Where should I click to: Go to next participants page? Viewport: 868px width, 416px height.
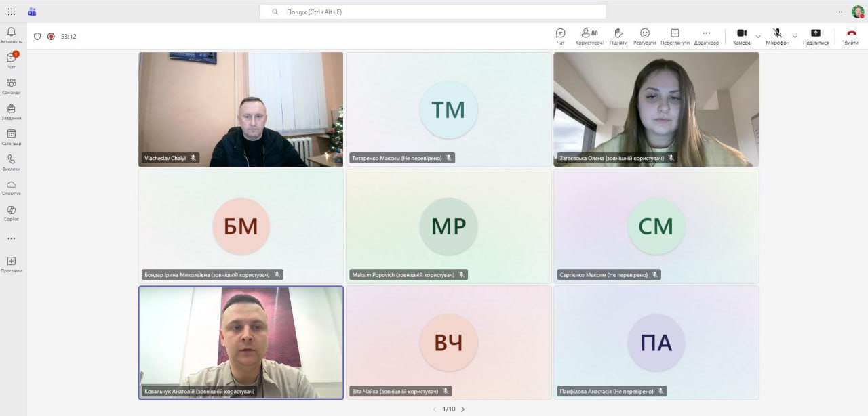coord(462,409)
